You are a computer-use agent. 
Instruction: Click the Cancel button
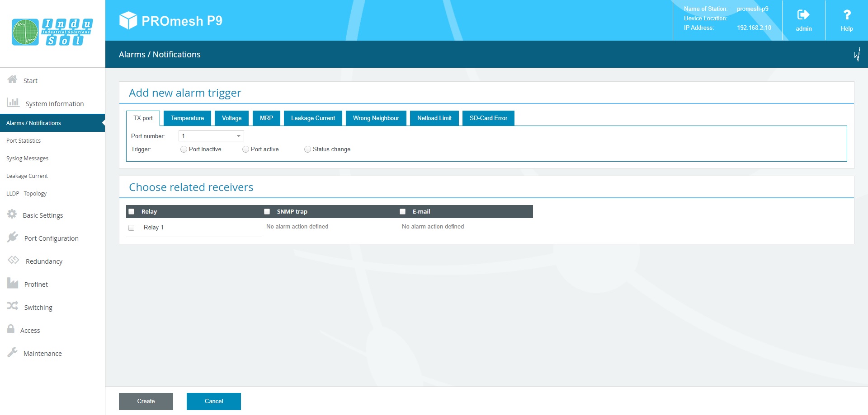(x=214, y=401)
